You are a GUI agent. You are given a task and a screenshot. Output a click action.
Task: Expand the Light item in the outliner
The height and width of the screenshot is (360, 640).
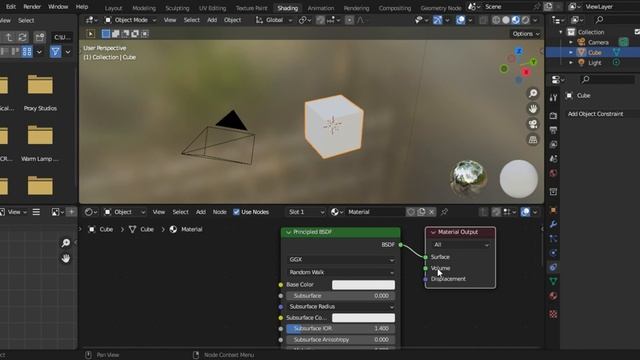click(571, 63)
